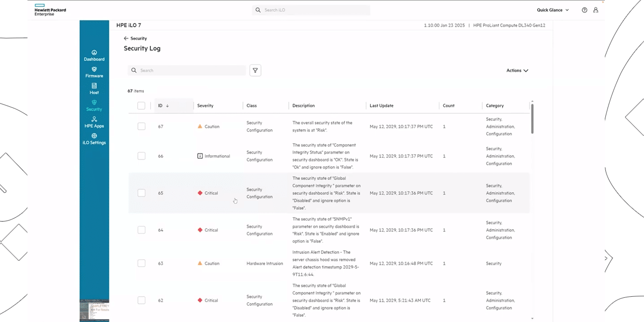This screenshot has width=644, height=322.
Task: Select the Security sidebar menu item
Action: coord(94,105)
